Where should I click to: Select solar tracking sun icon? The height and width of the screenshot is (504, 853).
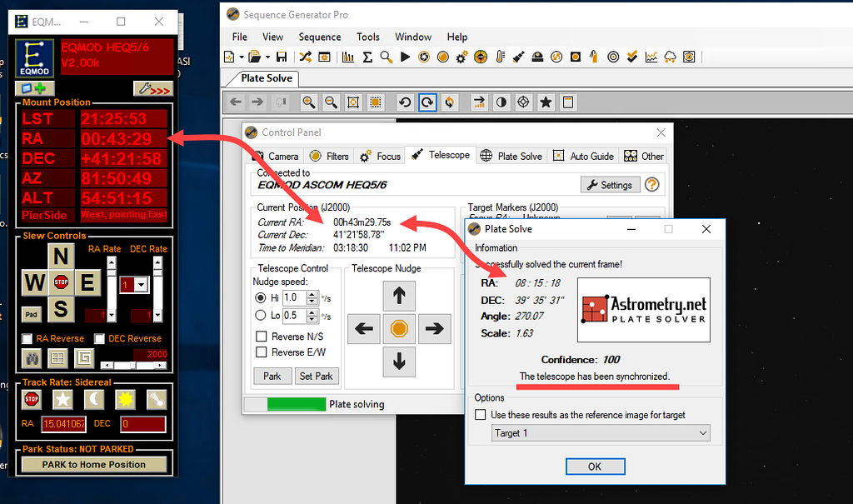pos(125,399)
